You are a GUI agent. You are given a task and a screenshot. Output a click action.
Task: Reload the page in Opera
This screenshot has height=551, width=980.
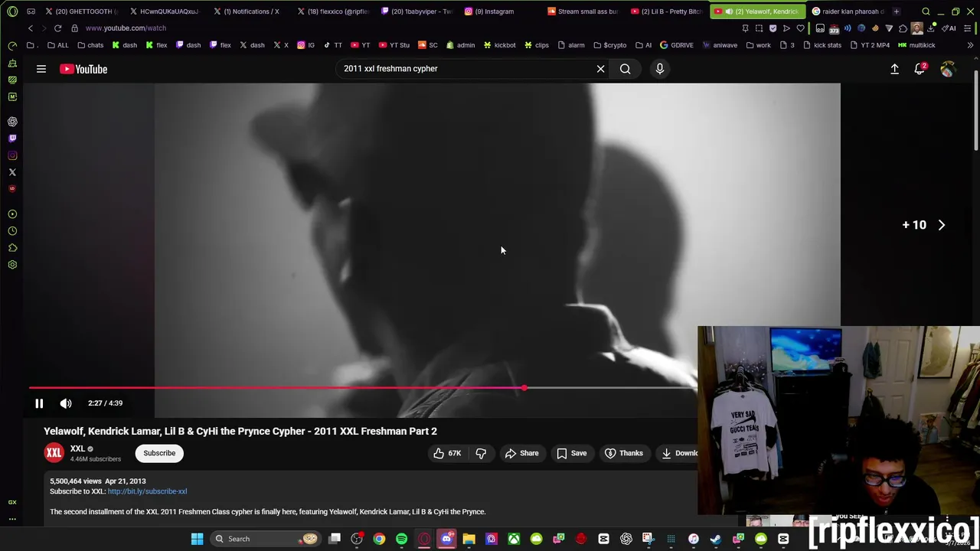[57, 28]
